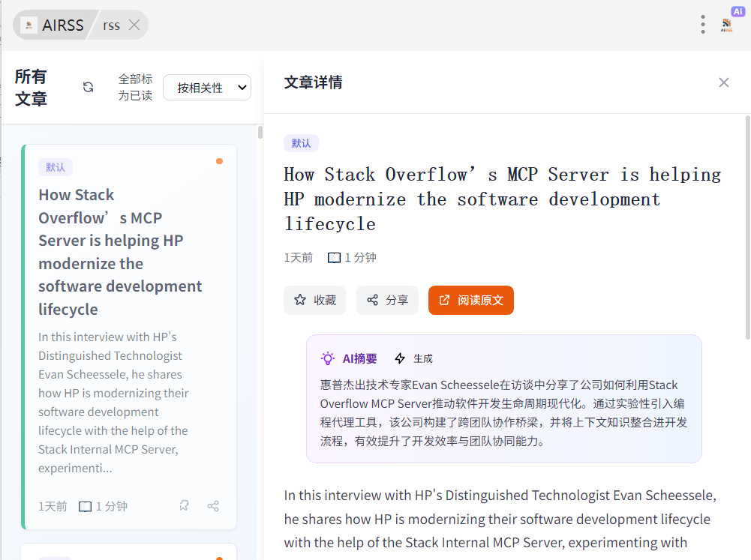Click the AIRSS logo in tab
Image resolution: width=751 pixels, height=560 pixels.
tap(29, 25)
